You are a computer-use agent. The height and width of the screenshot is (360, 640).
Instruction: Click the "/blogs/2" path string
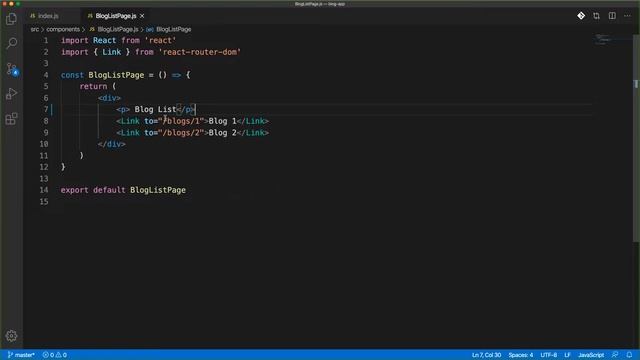pyautogui.click(x=181, y=133)
